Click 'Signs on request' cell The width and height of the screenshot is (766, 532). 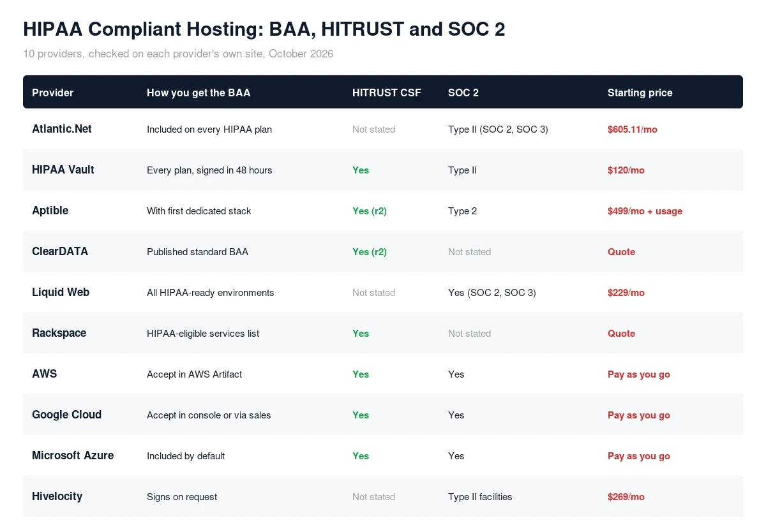tap(182, 497)
